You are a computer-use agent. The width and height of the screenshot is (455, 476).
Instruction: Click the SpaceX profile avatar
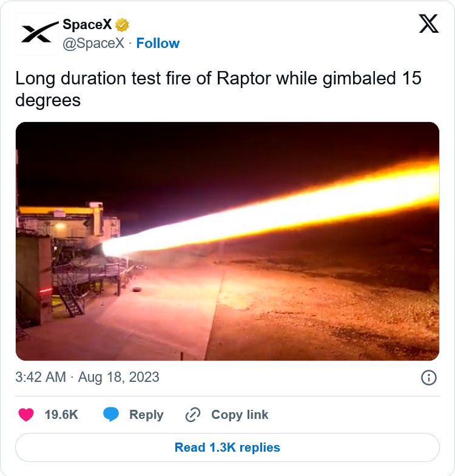(x=36, y=34)
